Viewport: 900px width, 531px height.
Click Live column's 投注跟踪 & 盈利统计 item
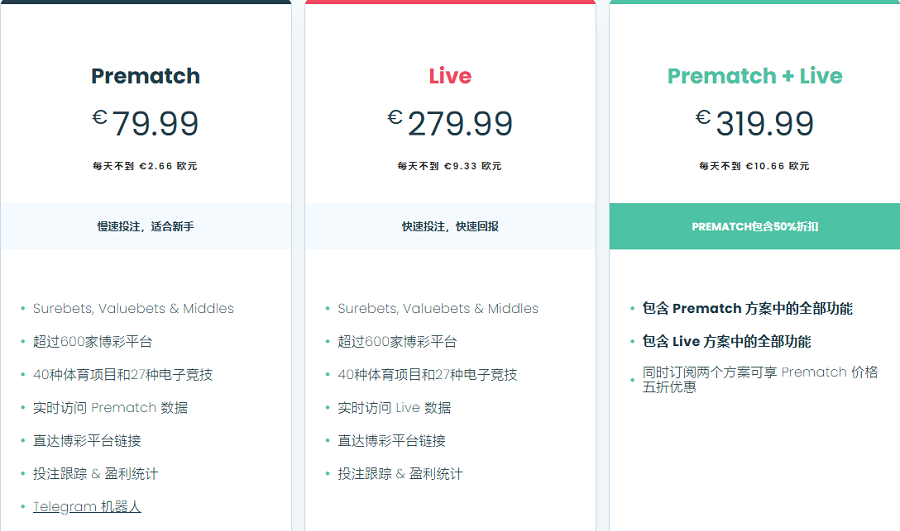pyautogui.click(x=400, y=474)
